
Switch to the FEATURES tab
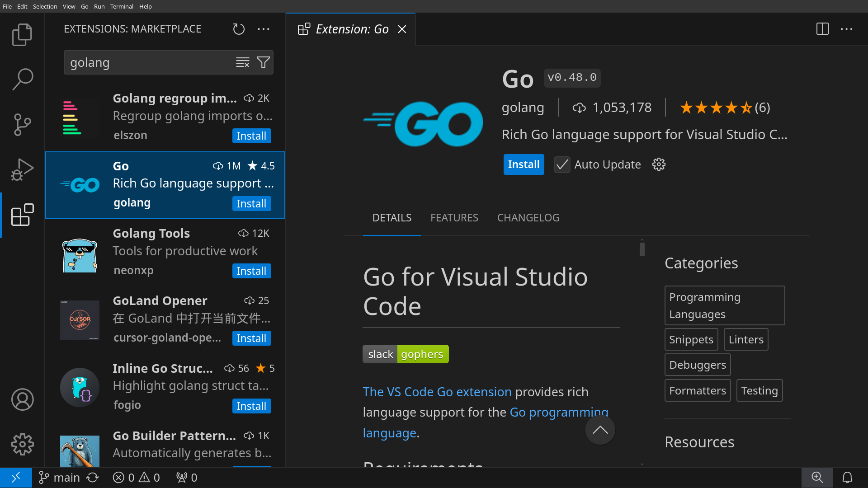point(454,218)
